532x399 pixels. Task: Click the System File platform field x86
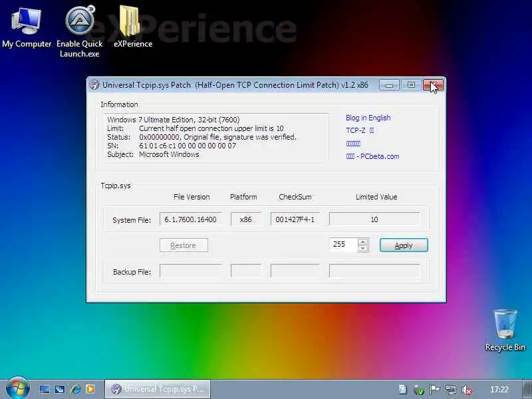245,219
